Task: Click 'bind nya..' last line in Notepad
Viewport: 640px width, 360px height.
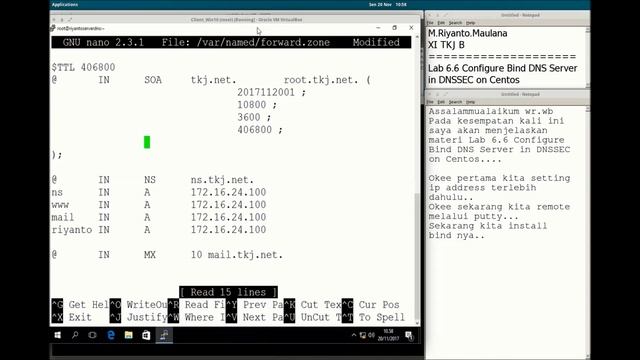Action: (457, 236)
